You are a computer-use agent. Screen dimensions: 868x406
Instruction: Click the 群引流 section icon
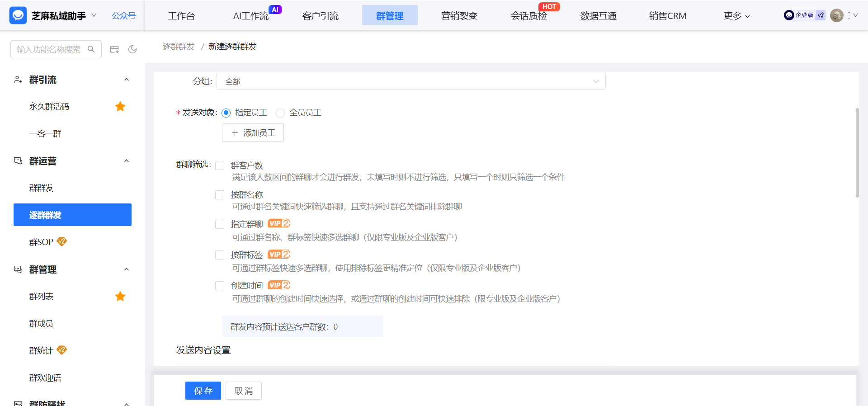[x=18, y=80]
